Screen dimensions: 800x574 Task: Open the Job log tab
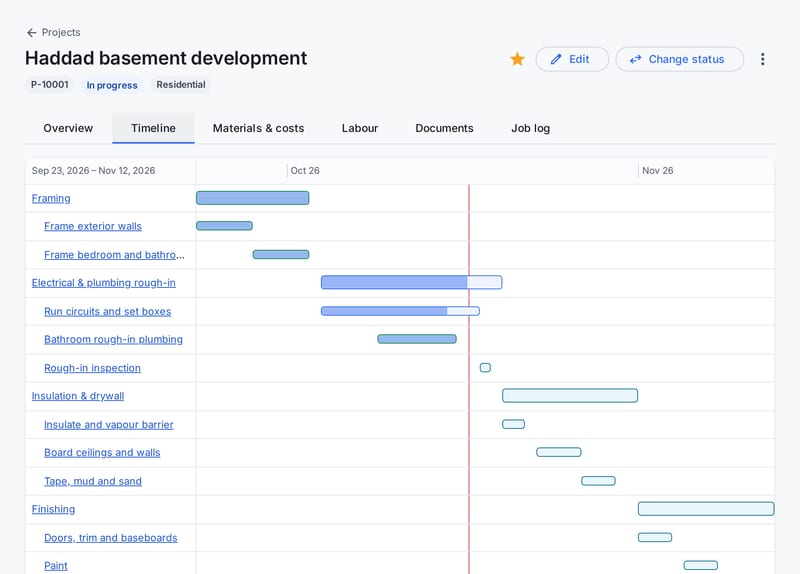[531, 128]
